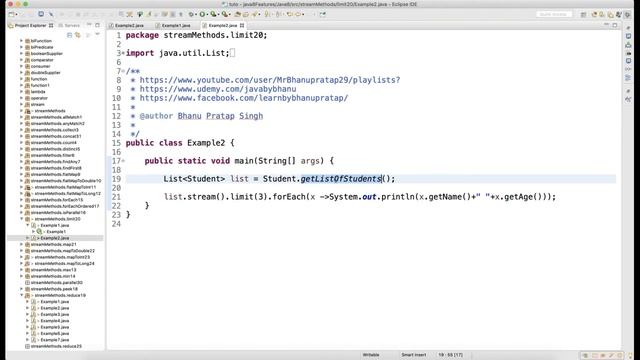Select streamMethods.filter6 package

pos(52,155)
